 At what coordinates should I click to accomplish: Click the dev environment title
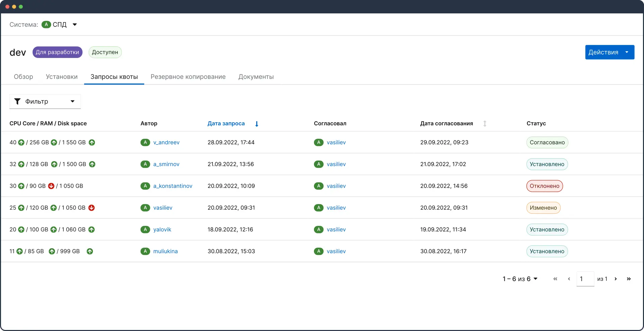coord(18,53)
